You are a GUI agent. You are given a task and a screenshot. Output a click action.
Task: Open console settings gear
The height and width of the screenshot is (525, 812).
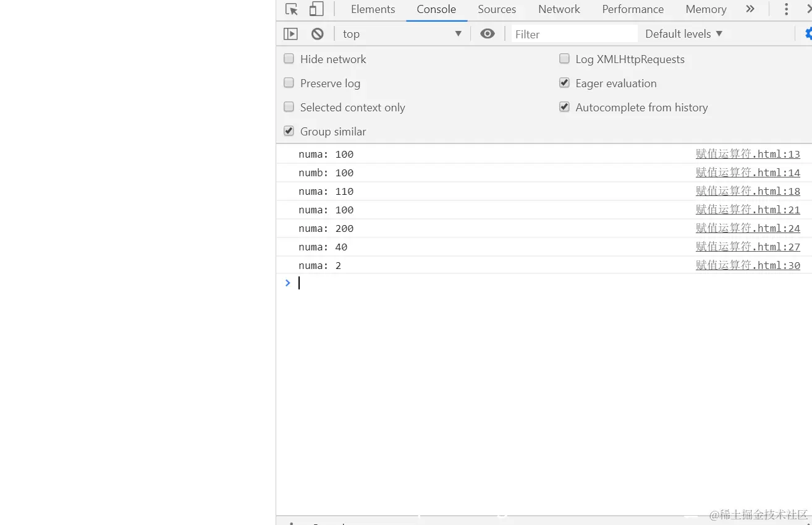(x=808, y=34)
